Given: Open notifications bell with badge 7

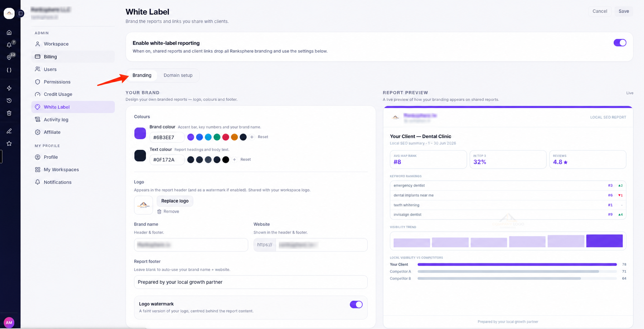Looking at the screenshot, I should click(x=9, y=45).
